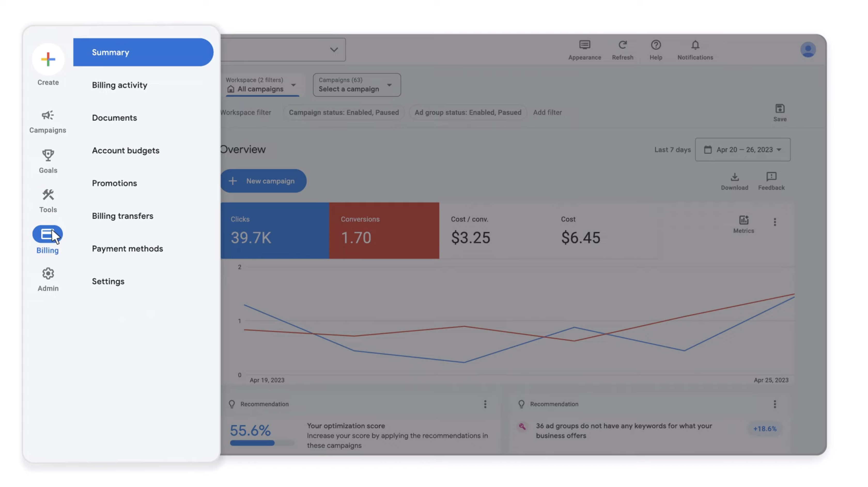Open the date range picker dropdown
868x487 pixels.
(742, 149)
